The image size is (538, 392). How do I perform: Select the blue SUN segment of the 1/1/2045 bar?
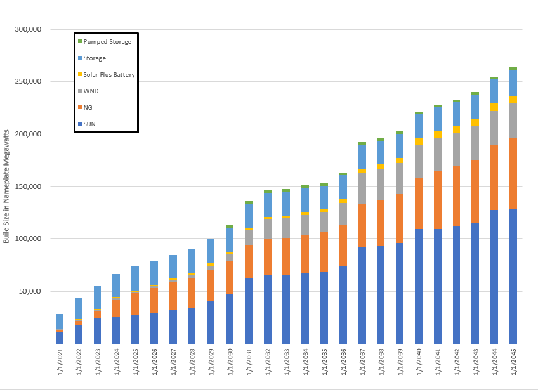tap(513, 276)
